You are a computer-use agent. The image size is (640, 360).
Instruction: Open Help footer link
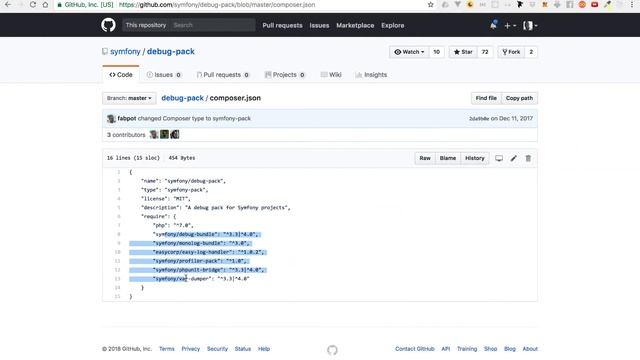[x=264, y=349]
